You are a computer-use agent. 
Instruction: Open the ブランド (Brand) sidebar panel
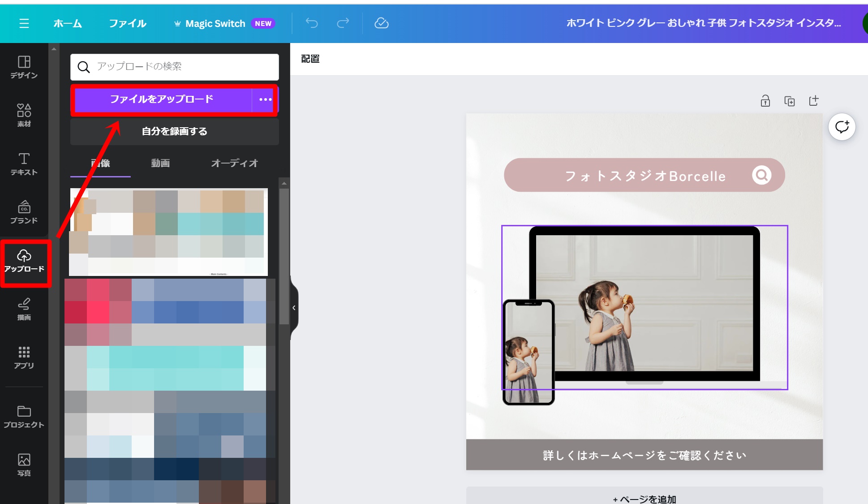24,212
